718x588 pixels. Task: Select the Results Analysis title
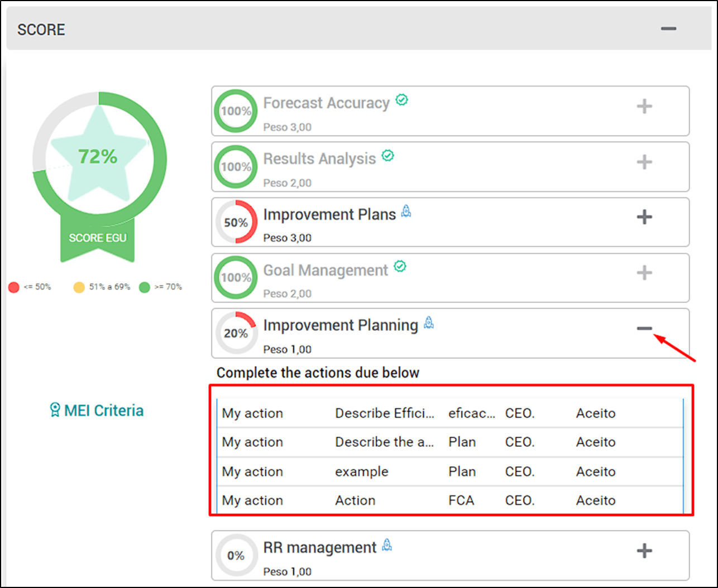(319, 159)
